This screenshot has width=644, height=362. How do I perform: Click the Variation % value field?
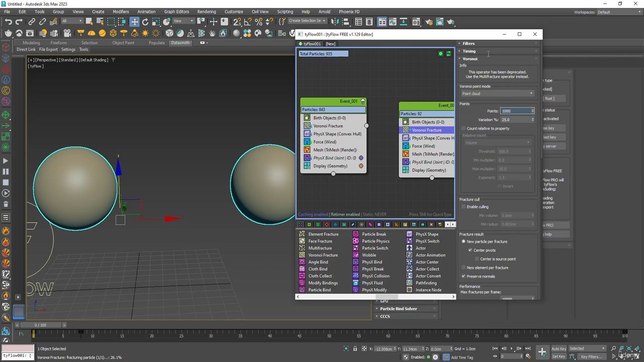(x=515, y=120)
